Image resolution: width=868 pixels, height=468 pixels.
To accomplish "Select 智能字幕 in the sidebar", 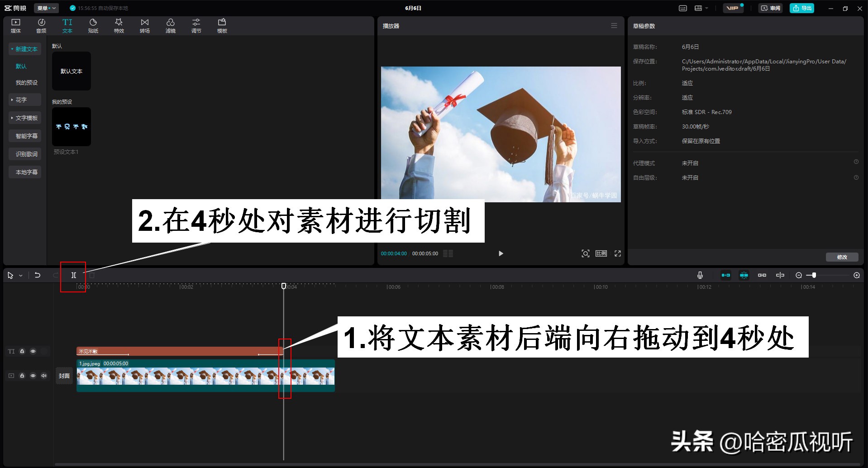I will point(25,135).
